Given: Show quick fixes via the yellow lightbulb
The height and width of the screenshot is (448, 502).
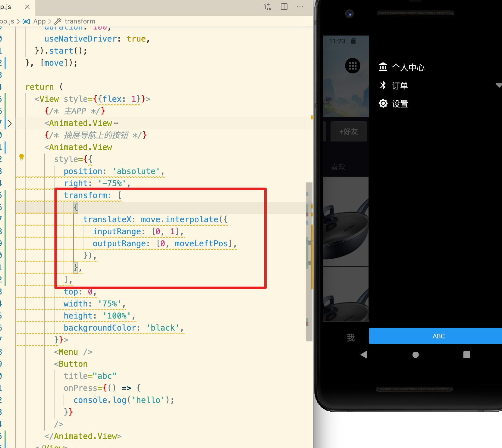Looking at the screenshot, I should (21, 157).
